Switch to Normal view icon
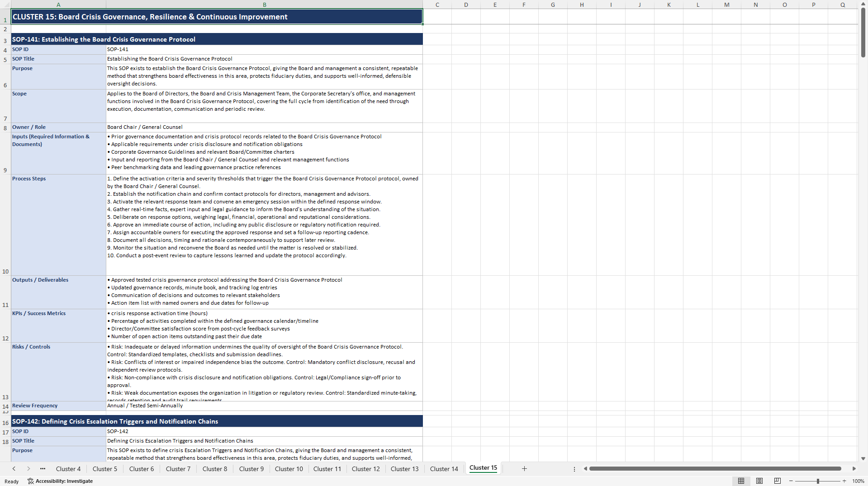This screenshot has height=486, width=868. (x=741, y=481)
